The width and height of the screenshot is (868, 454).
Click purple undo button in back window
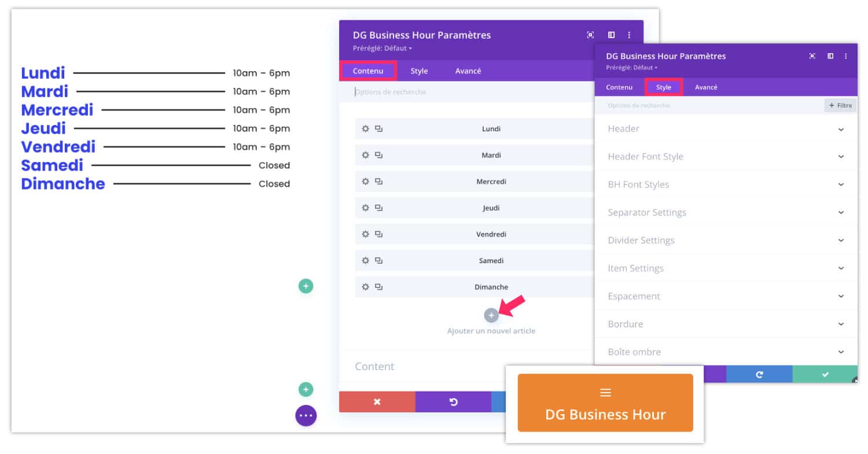(453, 402)
